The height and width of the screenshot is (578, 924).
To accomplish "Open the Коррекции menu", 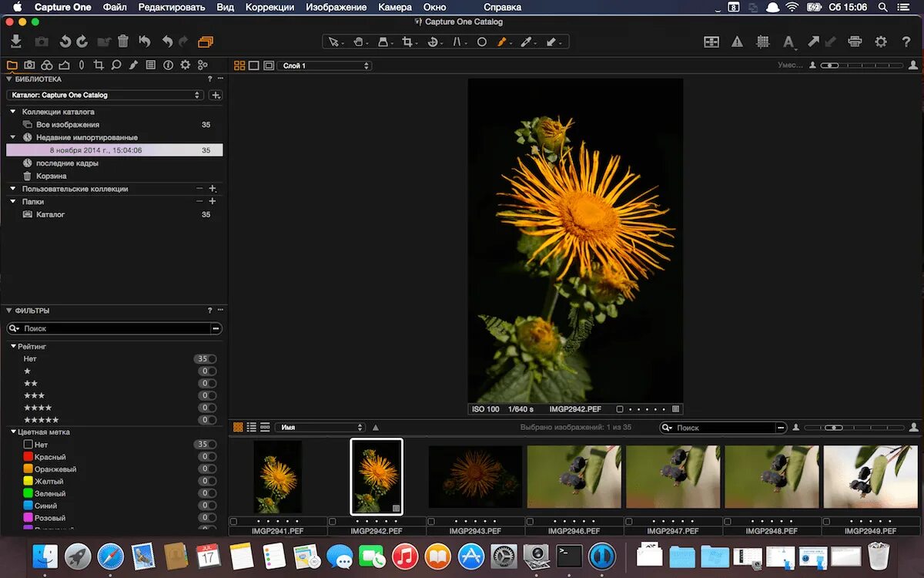I will click(x=269, y=7).
